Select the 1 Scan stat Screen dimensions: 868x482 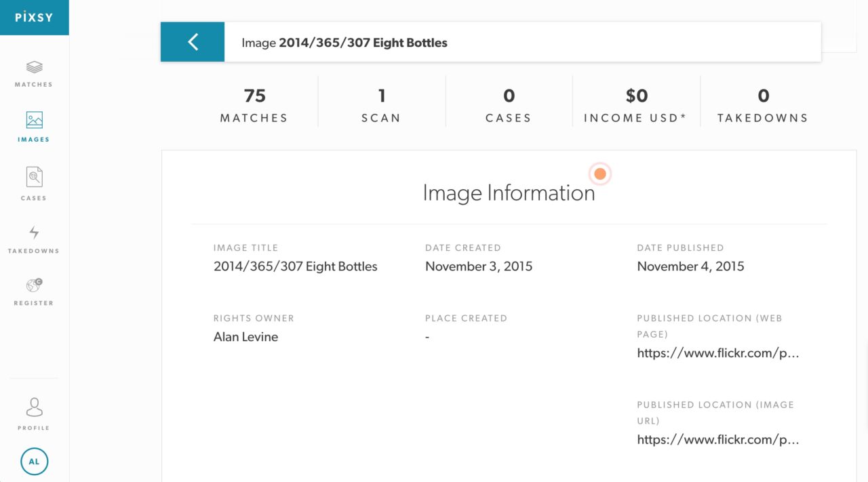click(x=381, y=106)
